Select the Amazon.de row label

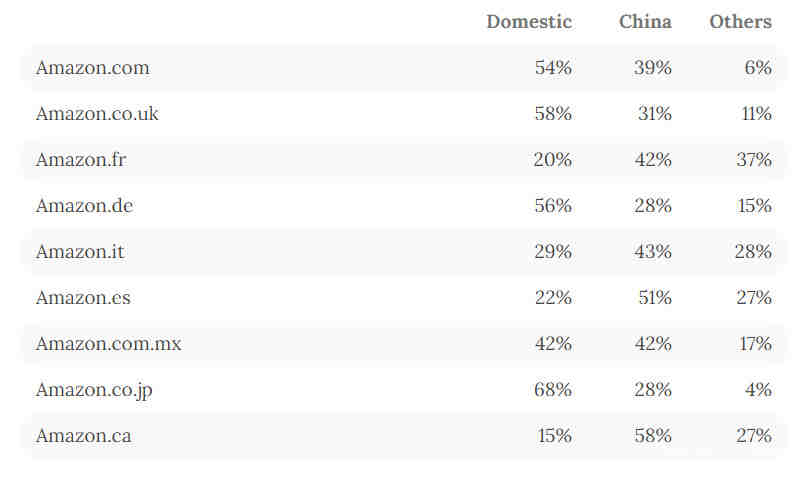85,205
